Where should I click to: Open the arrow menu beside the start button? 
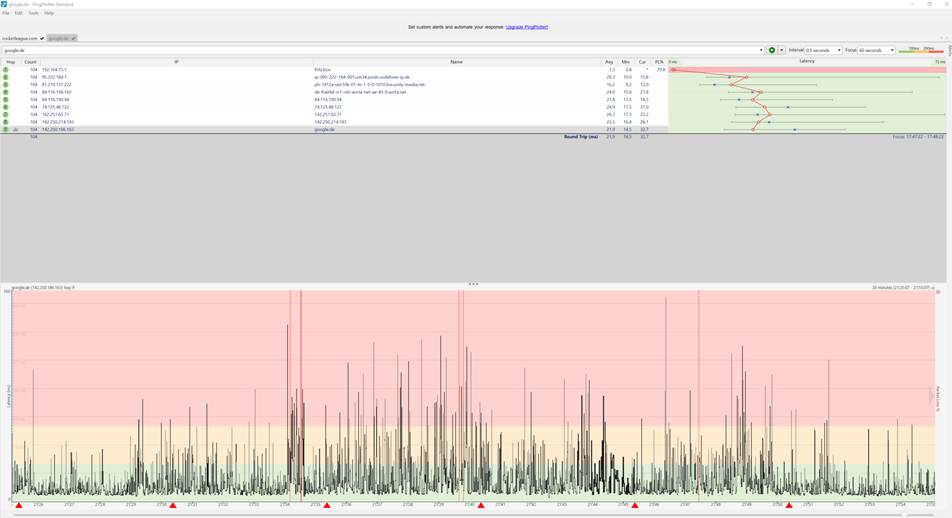781,50
